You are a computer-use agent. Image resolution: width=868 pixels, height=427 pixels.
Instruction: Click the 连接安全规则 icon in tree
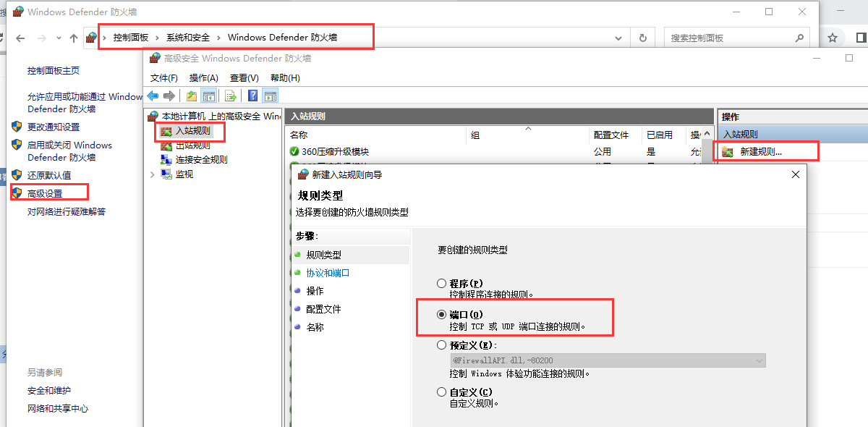click(166, 159)
